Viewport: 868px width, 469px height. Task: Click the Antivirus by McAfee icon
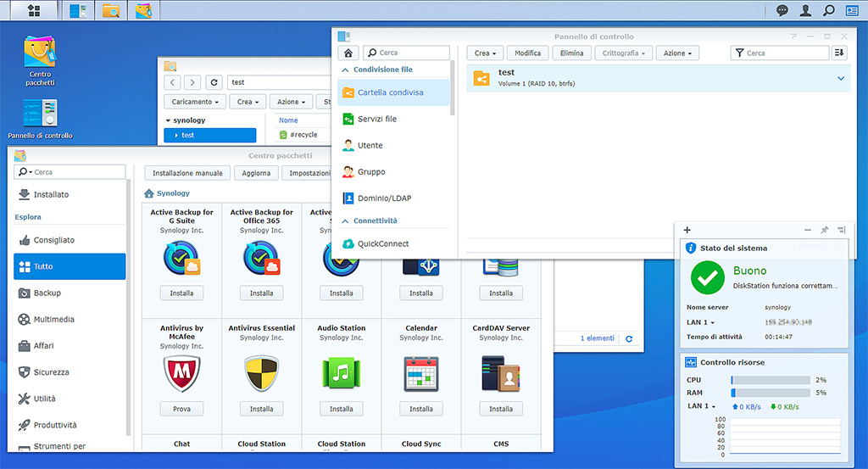pos(182,373)
